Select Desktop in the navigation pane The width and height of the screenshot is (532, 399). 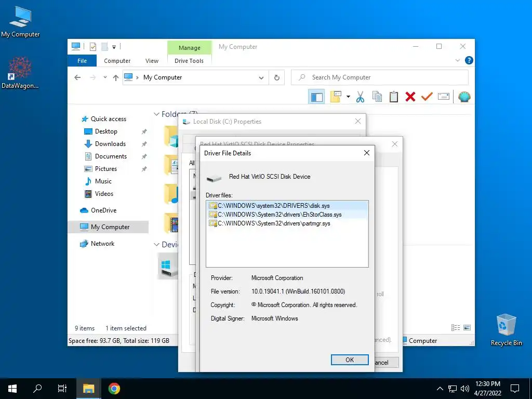tap(106, 131)
